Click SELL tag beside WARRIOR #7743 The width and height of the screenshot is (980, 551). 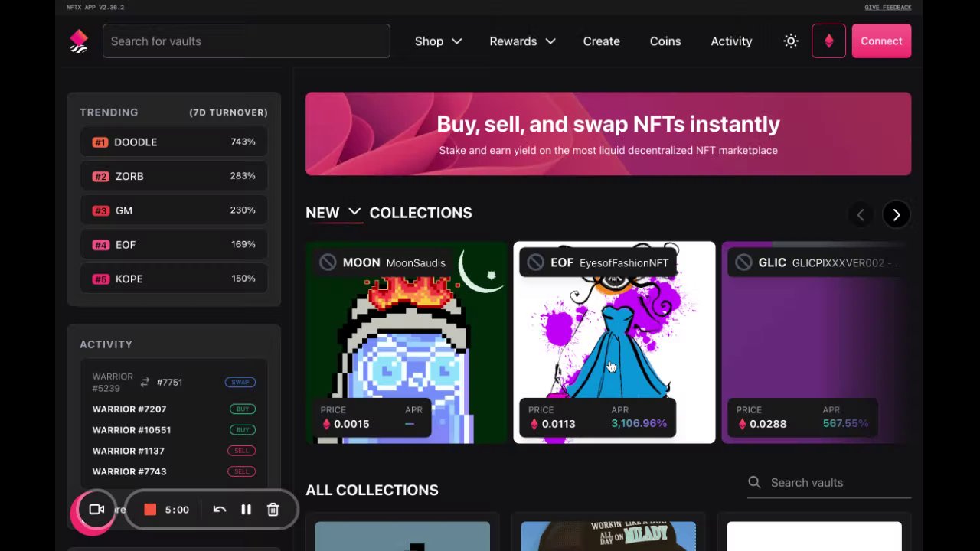(x=241, y=471)
